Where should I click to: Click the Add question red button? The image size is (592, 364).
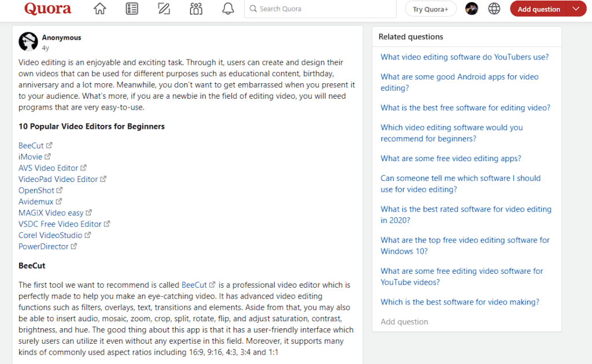tap(539, 9)
